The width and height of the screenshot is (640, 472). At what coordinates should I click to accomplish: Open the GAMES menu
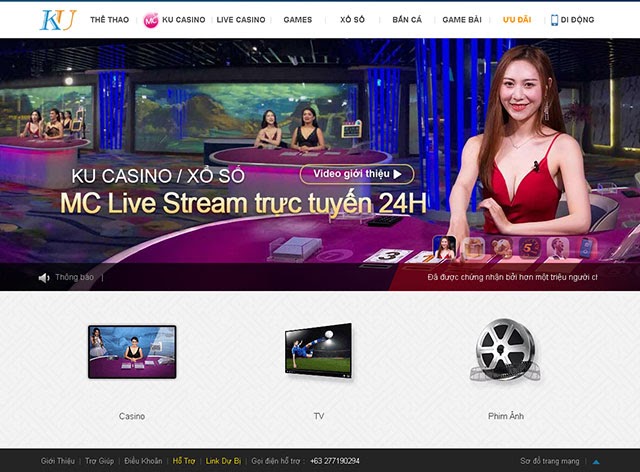[x=298, y=20]
